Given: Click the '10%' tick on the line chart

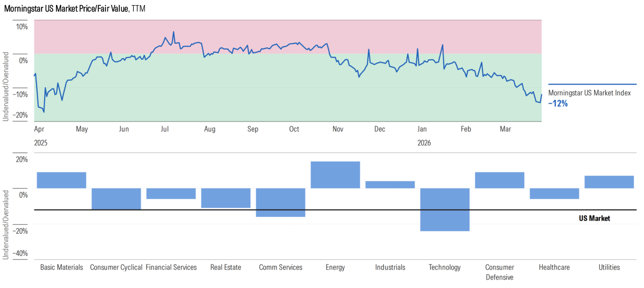Looking at the screenshot, I should click(x=22, y=26).
